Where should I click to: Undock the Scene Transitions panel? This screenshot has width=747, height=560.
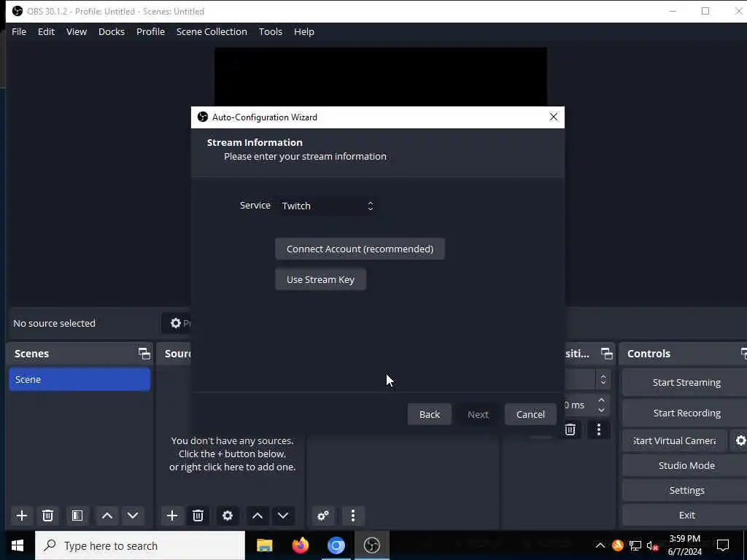[606, 354]
